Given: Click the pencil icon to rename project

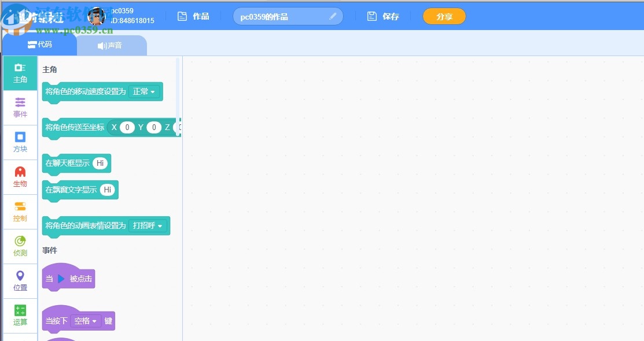Looking at the screenshot, I should point(333,16).
